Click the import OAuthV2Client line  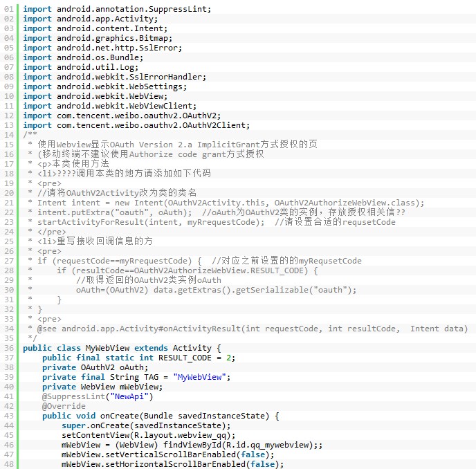[x=136, y=126]
